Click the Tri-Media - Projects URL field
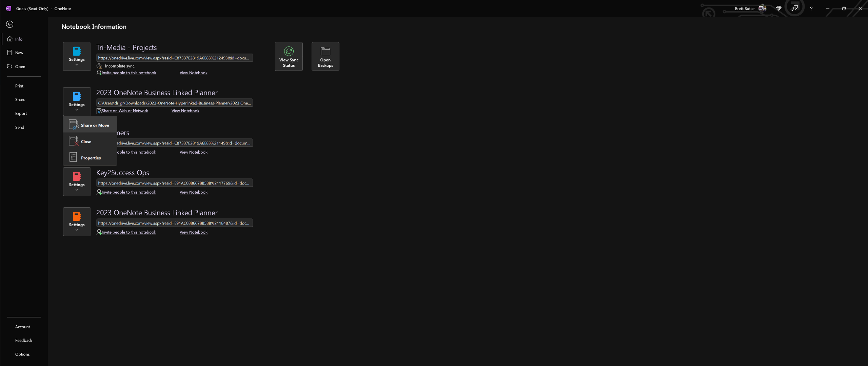The image size is (868, 366). [174, 58]
